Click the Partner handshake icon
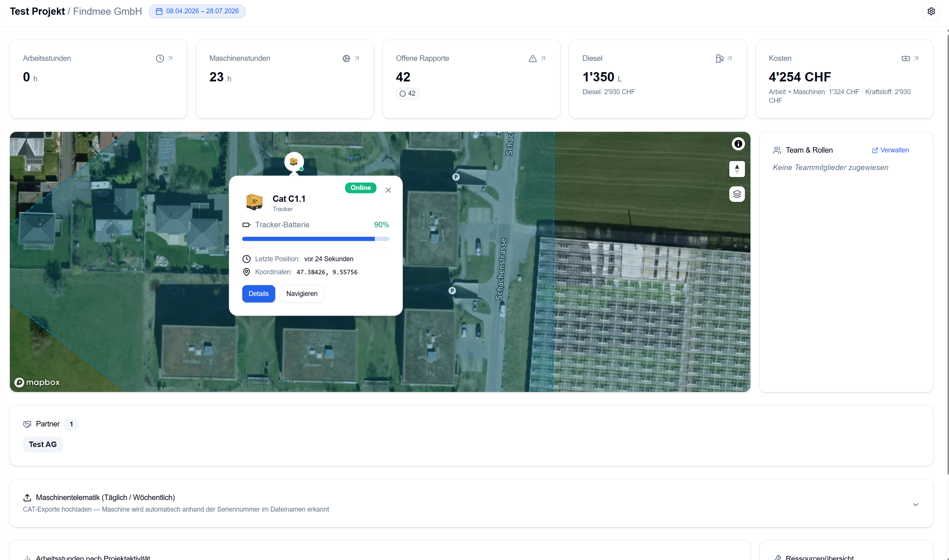The width and height of the screenshot is (949, 560). click(27, 424)
